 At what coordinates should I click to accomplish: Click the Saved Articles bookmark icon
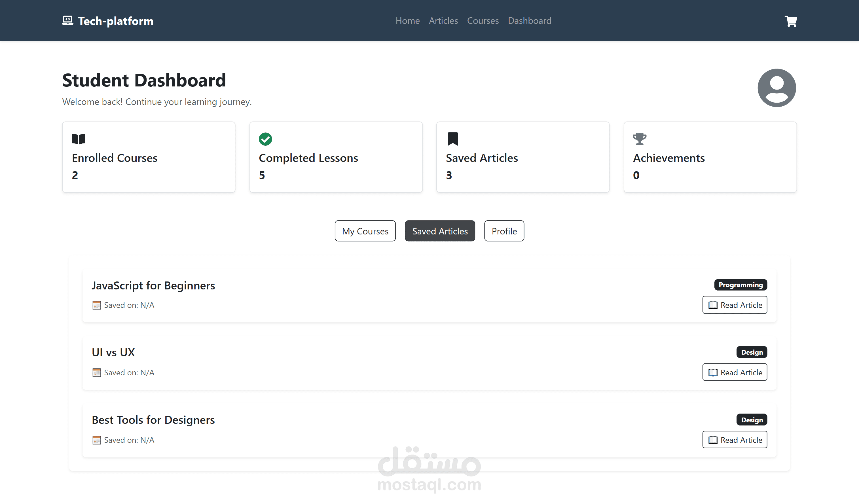(x=452, y=139)
